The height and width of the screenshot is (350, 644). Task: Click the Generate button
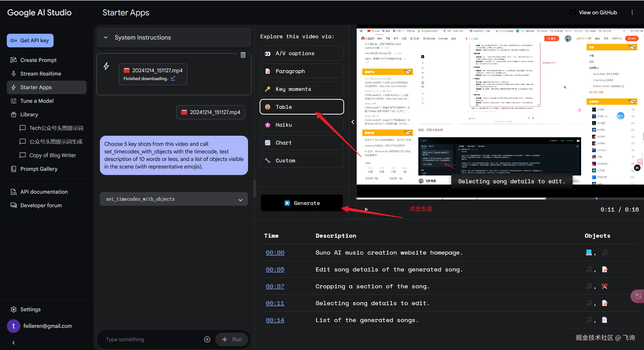point(302,203)
